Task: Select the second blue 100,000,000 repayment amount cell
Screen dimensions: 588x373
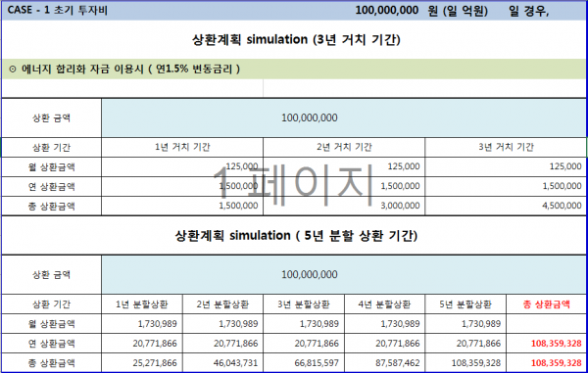Action: (x=344, y=274)
